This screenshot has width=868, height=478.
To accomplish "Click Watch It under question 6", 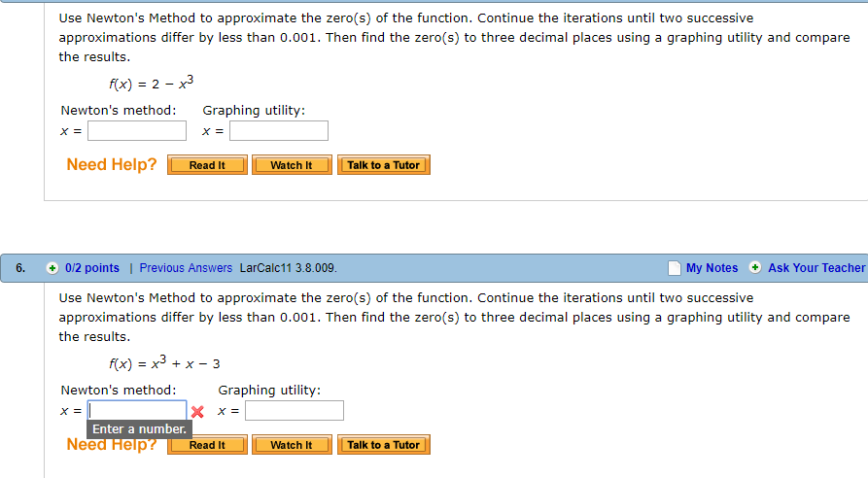I will point(292,445).
